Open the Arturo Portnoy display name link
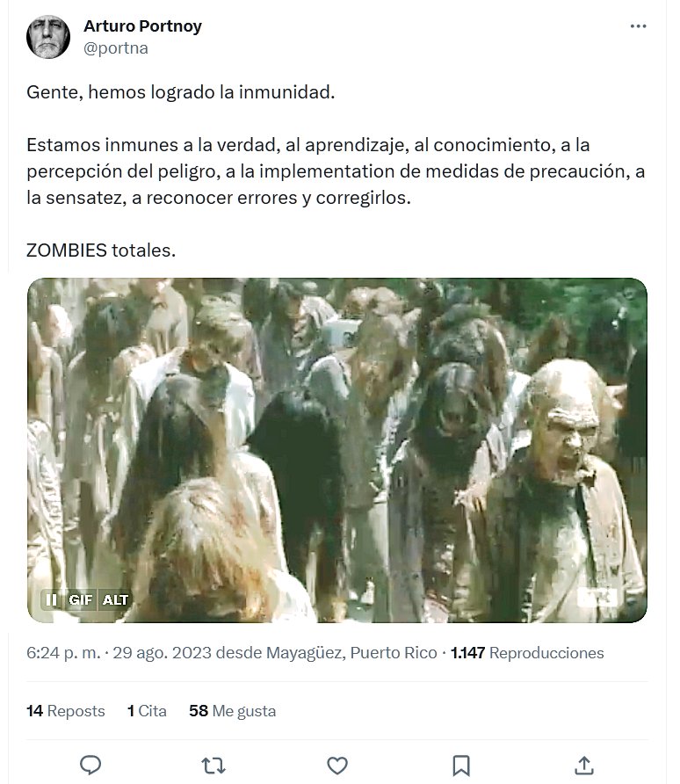 tap(142, 25)
